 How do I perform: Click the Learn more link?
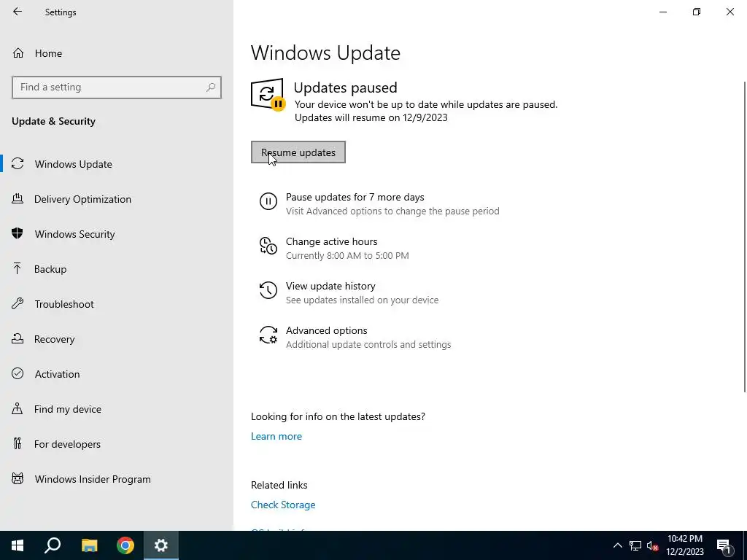tap(276, 436)
